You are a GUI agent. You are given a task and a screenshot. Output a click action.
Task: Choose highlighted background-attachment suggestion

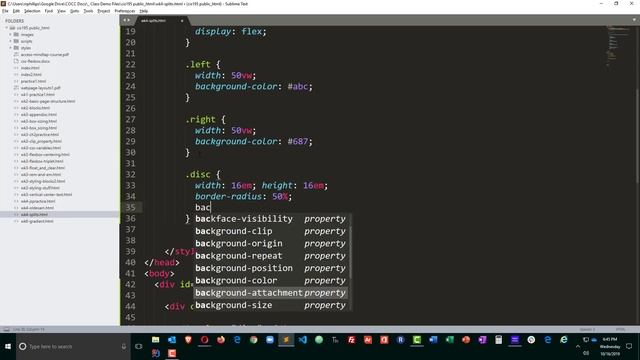(x=270, y=293)
